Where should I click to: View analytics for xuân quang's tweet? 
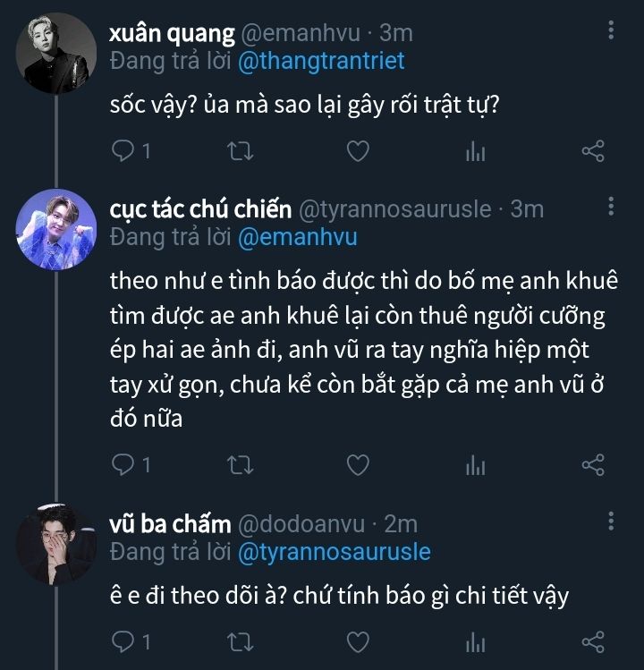[475, 151]
